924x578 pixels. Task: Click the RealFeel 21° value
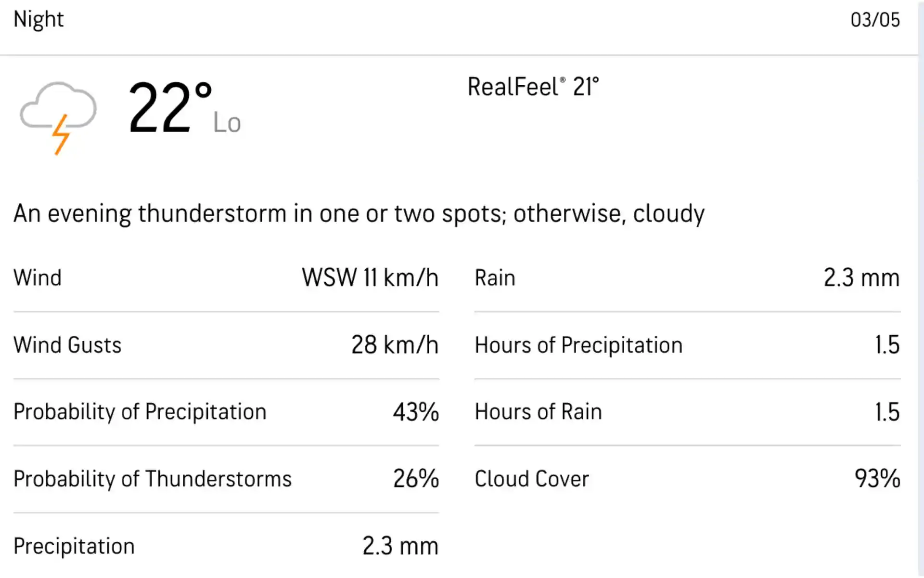pos(533,87)
